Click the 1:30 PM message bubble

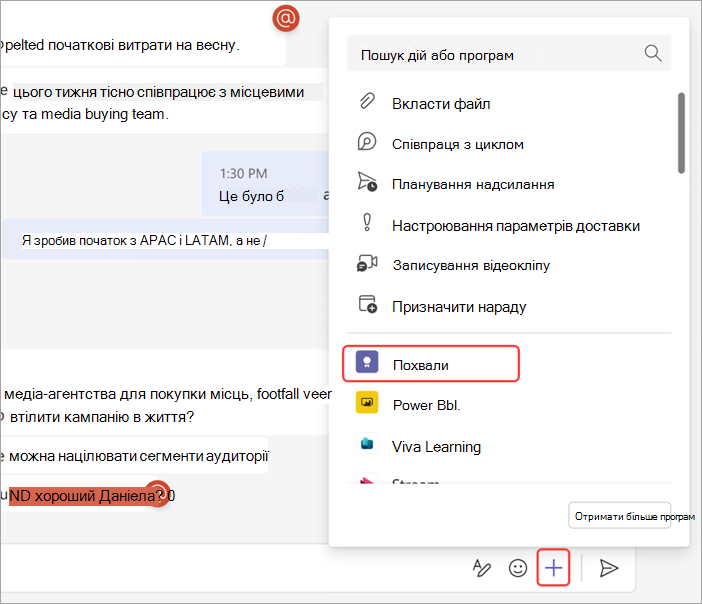click(265, 184)
